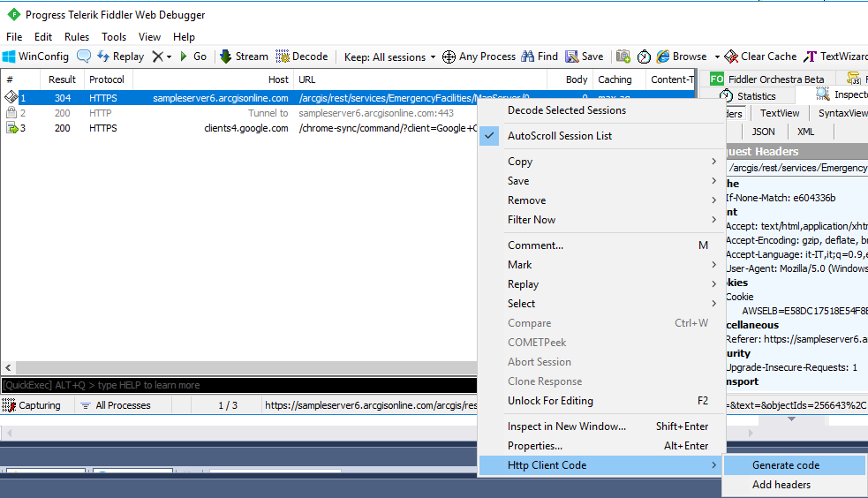Click the All Processes filter icon

[86, 405]
